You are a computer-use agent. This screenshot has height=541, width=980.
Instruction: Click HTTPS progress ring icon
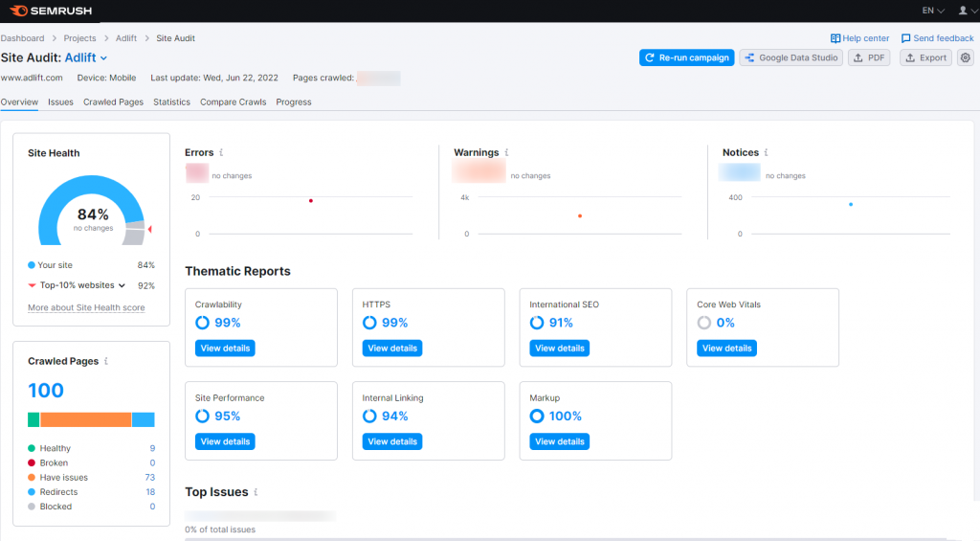(x=369, y=323)
